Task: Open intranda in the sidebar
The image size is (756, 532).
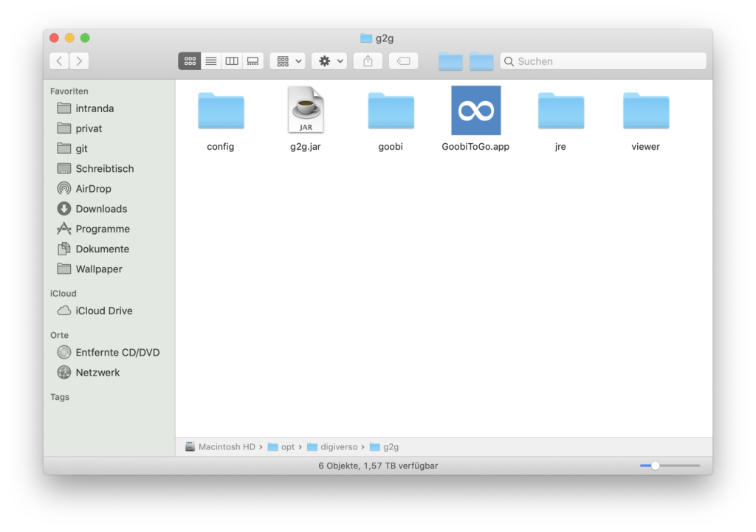Action: (109, 108)
